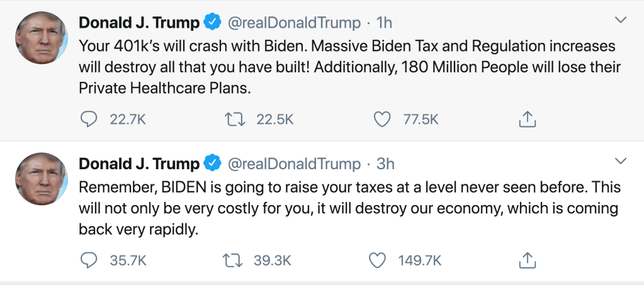The image size is (644, 285).
Task: Open the 3h timestamp link
Action: (x=385, y=164)
